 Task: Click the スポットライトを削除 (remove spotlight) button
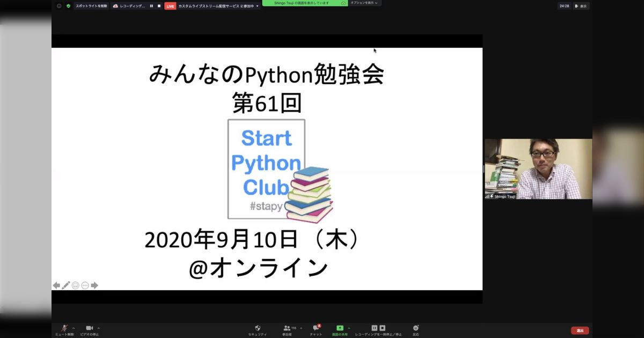91,6
